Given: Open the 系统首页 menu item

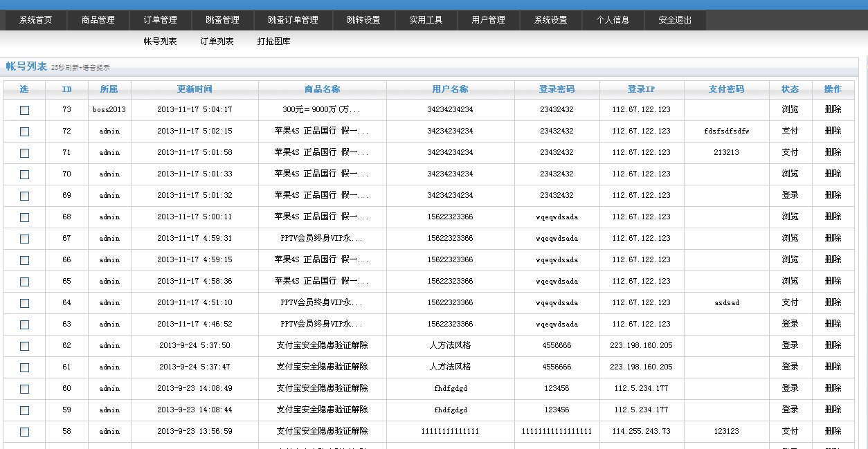Looking at the screenshot, I should coord(36,20).
